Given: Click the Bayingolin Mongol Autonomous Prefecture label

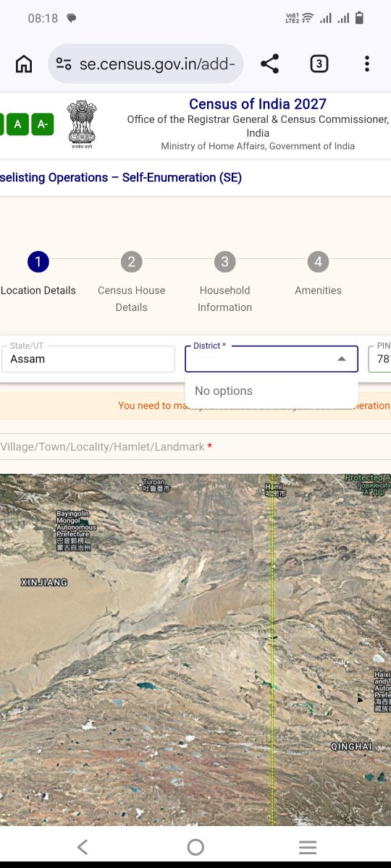Looking at the screenshot, I should point(76,530).
